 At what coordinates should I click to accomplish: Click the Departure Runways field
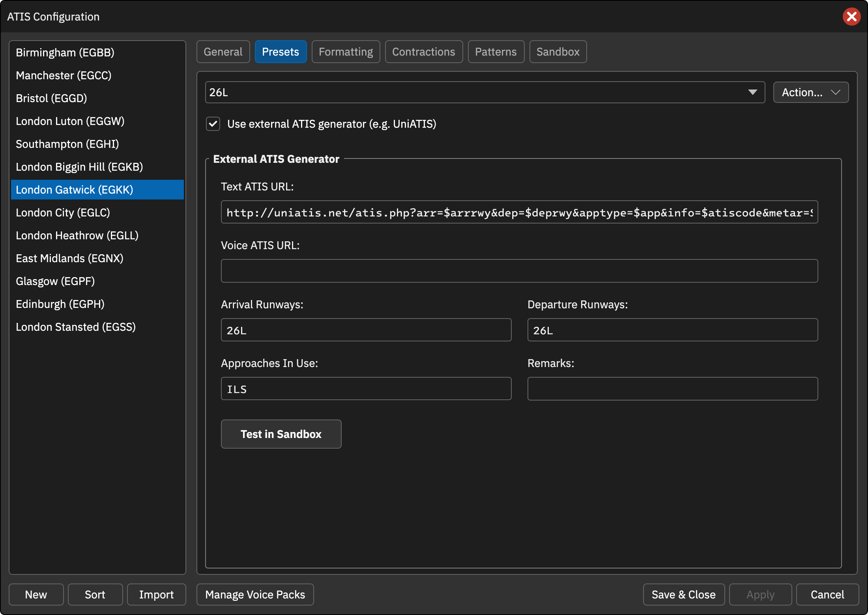673,330
